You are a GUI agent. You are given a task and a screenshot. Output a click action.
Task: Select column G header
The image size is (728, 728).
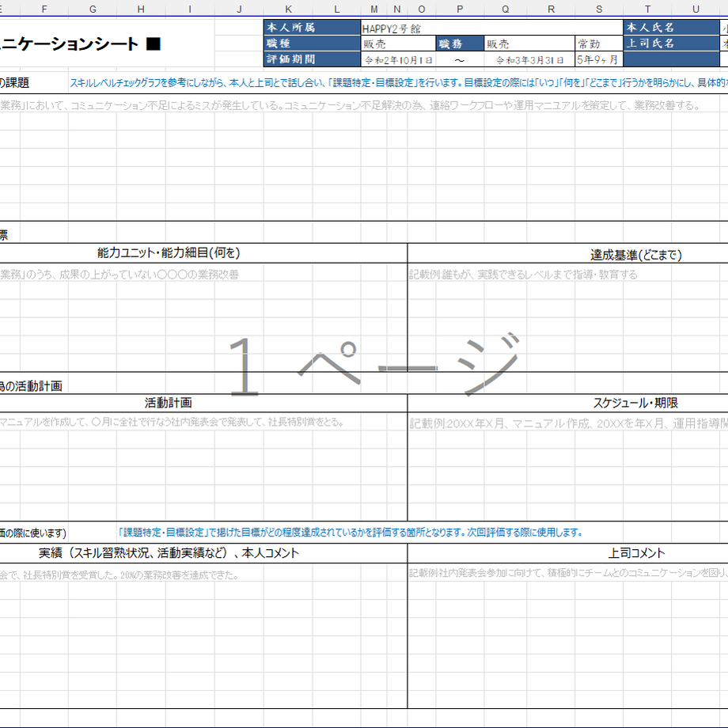point(93,9)
